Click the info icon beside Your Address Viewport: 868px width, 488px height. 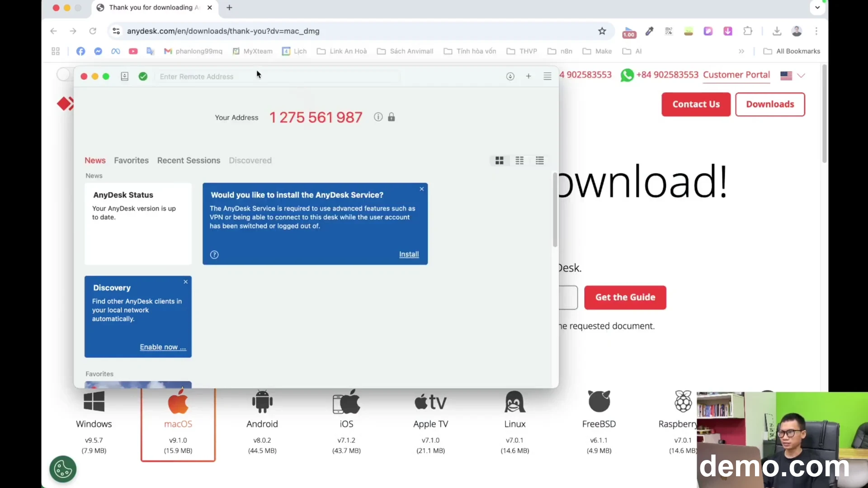click(378, 117)
